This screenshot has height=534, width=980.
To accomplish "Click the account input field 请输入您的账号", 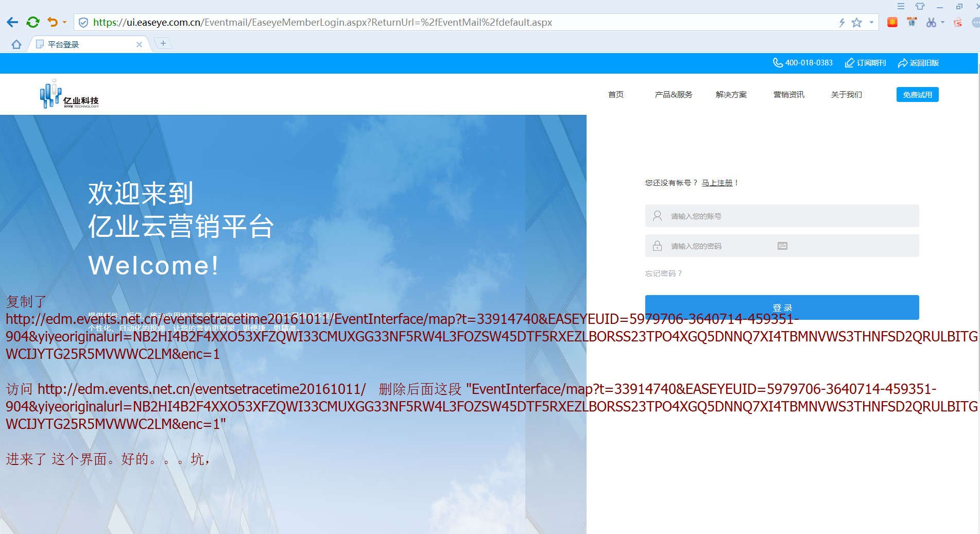I will (782, 216).
